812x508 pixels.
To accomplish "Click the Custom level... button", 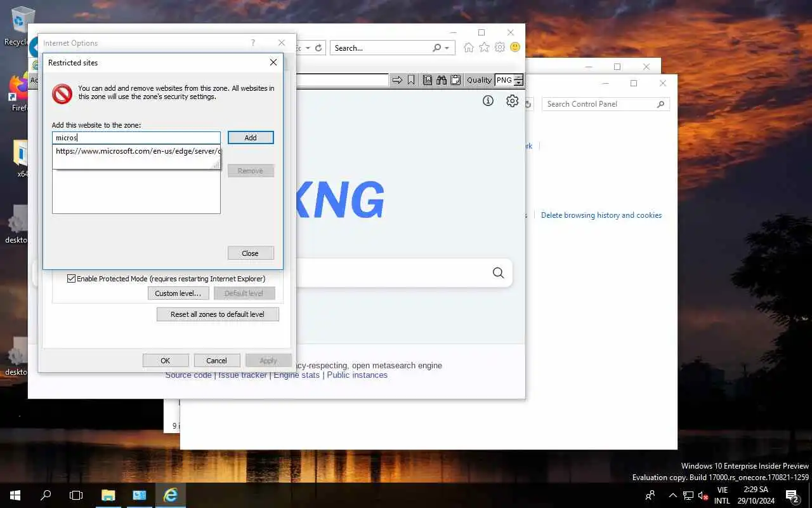I will click(178, 293).
